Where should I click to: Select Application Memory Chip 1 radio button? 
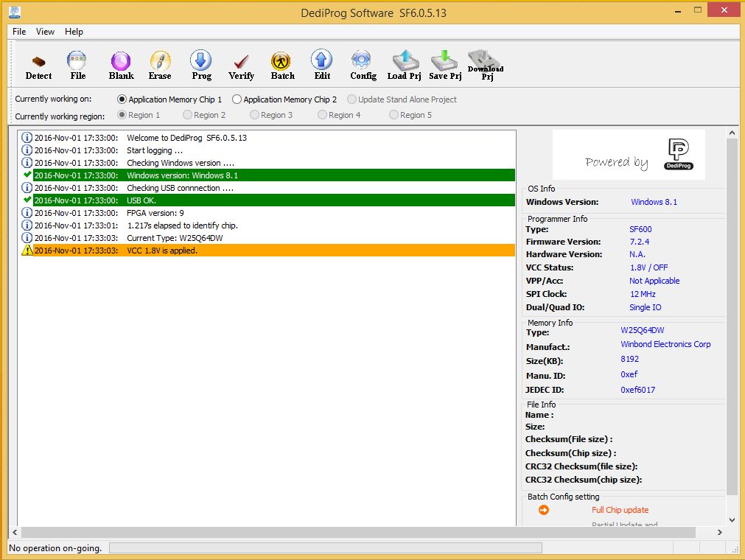coord(122,99)
